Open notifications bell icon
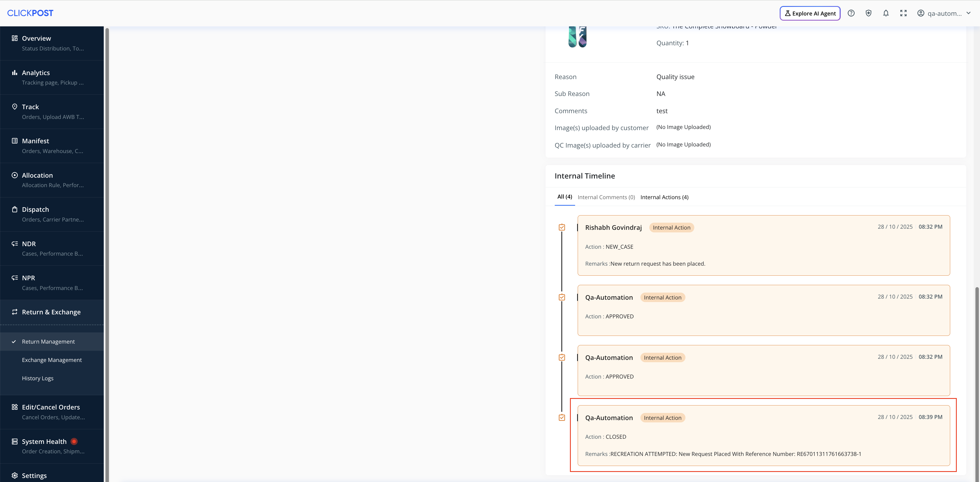 pyautogui.click(x=886, y=13)
